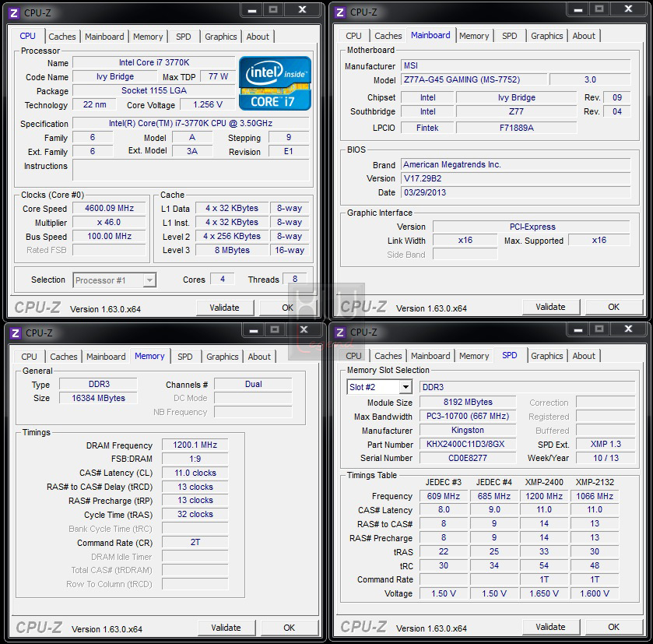Minimize the Mainboard tab CPU-Z window

578,10
